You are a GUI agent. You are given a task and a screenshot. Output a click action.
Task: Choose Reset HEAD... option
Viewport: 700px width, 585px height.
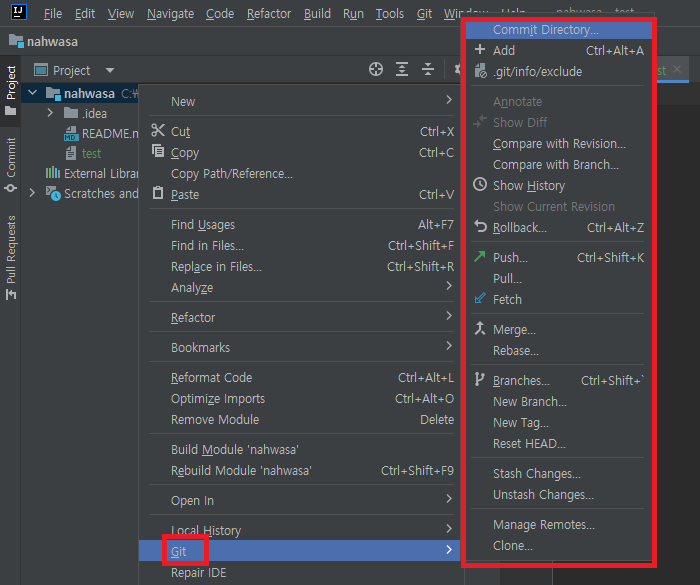click(x=558, y=443)
